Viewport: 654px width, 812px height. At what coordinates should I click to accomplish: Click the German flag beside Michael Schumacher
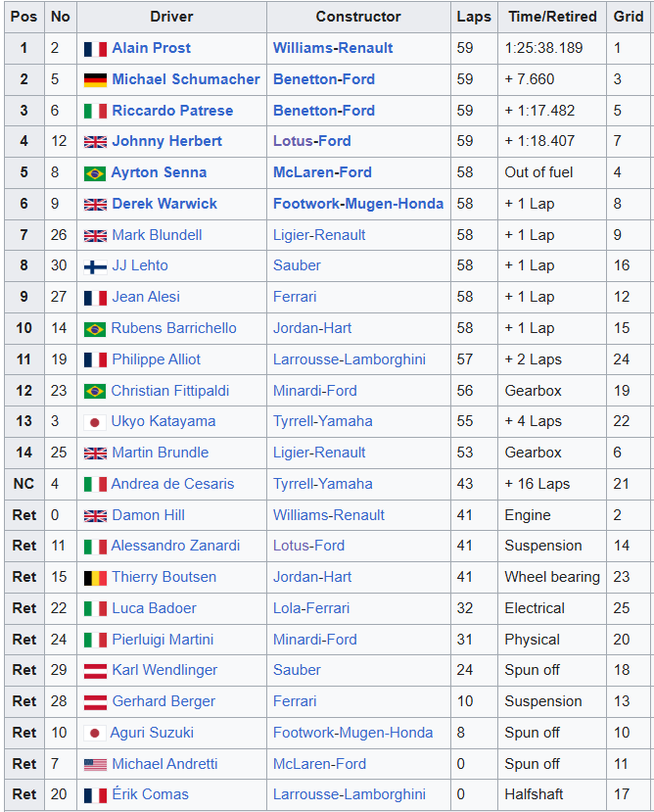(x=95, y=79)
